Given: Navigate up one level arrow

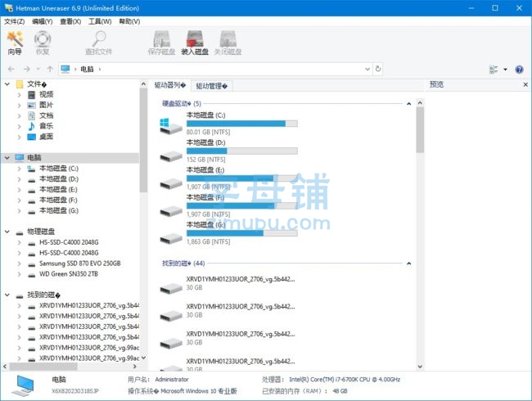Looking at the screenshot, I should [x=50, y=70].
